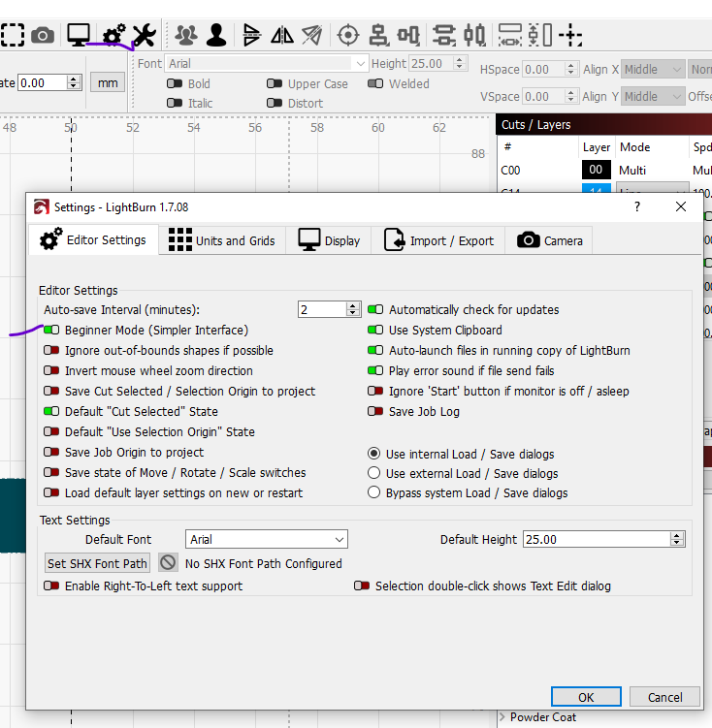Click the mm units button

(x=108, y=82)
